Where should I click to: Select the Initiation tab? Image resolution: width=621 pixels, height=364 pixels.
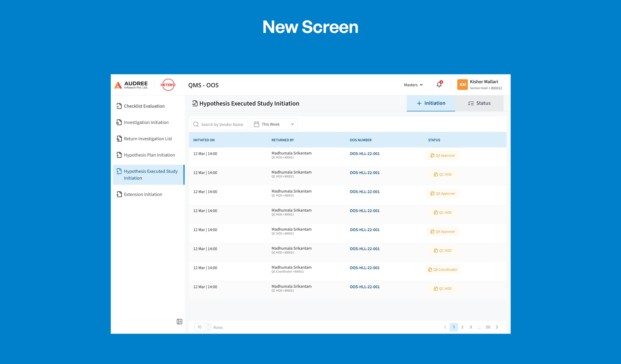[431, 103]
